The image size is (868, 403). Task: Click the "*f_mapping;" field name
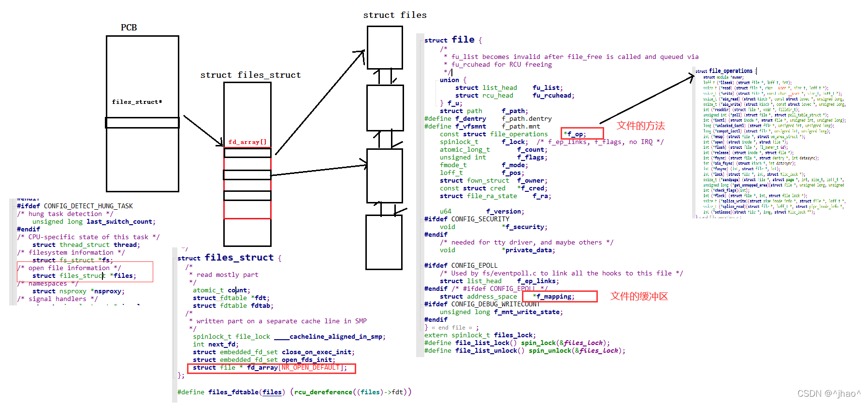(x=554, y=296)
